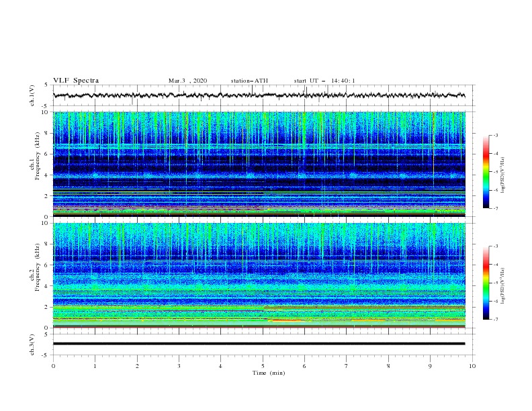This screenshot has width=532, height=411.
Task: Select the "start UT = 14:40: 1" text
Action: click(324, 81)
